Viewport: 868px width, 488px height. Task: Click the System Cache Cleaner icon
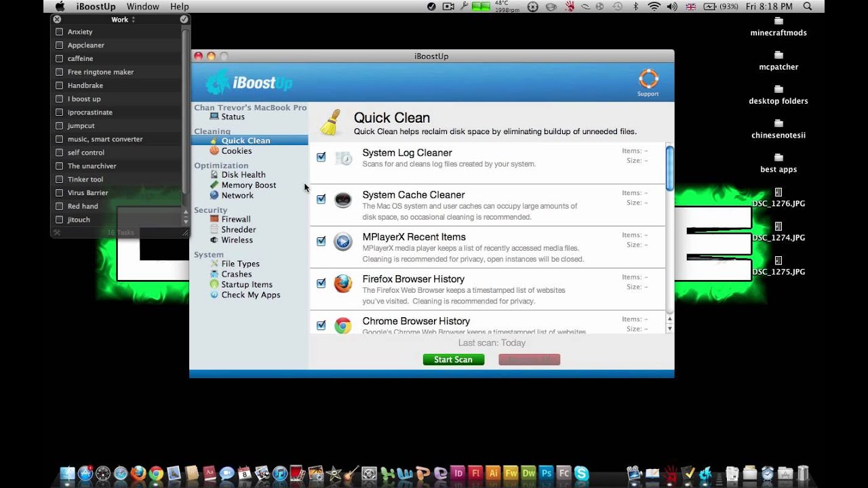click(x=343, y=200)
